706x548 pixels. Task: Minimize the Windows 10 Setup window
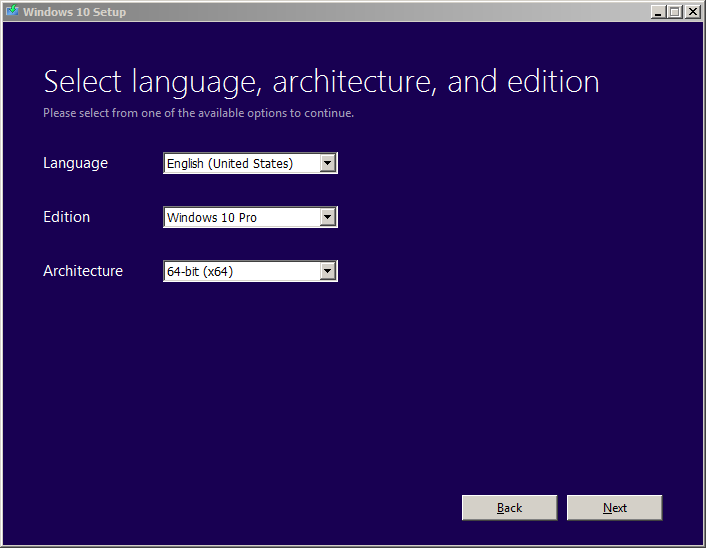(x=658, y=12)
